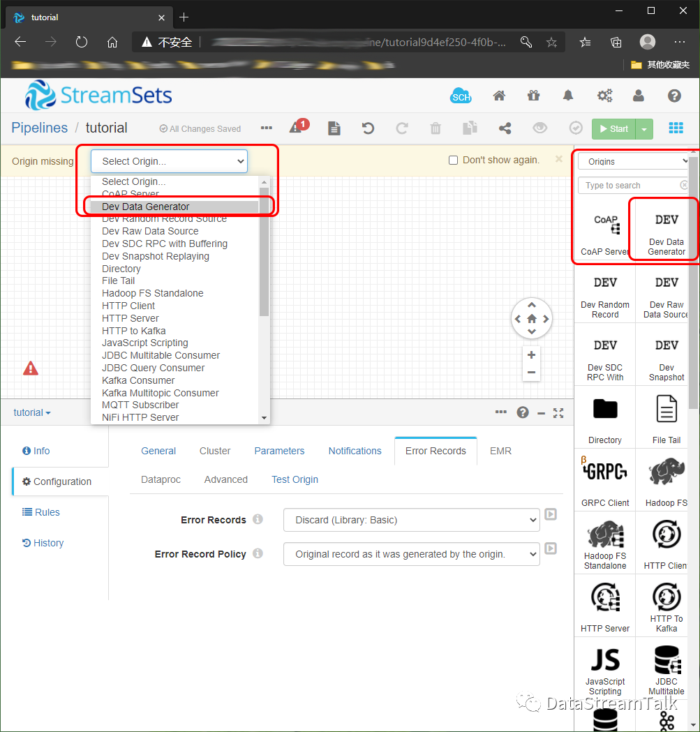Click the Type to search stage field
Image resolution: width=700 pixels, height=732 pixels.
tap(633, 186)
